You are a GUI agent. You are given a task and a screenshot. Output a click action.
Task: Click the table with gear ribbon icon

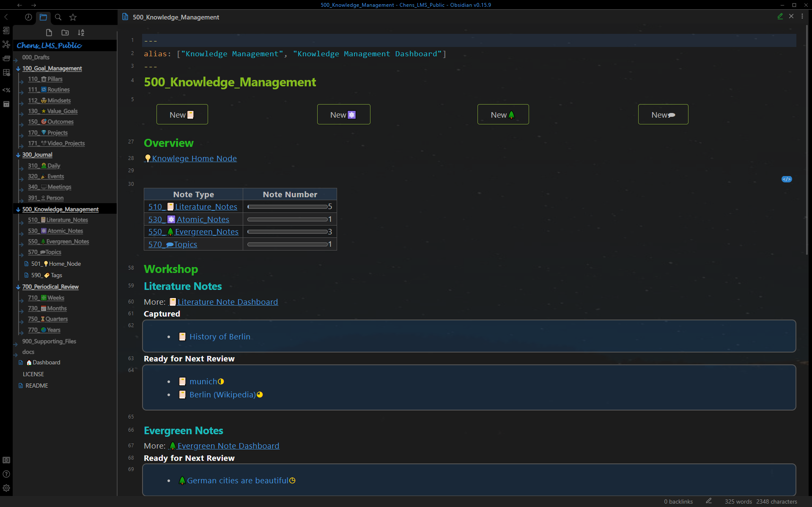[6, 73]
